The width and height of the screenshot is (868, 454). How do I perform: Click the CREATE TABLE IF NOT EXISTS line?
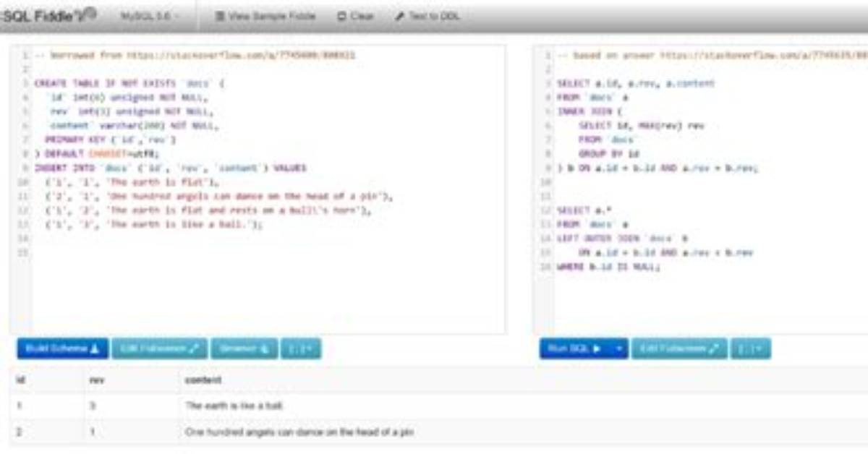[130, 83]
